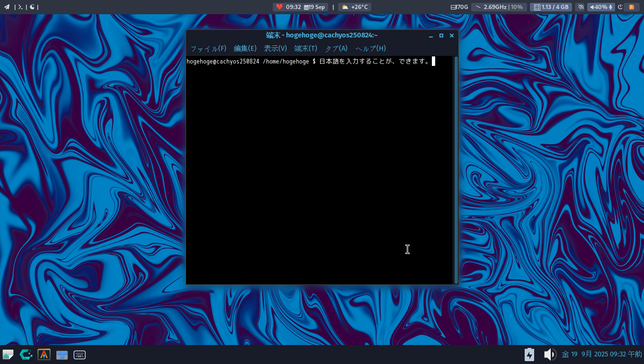
Task: Open the on-screen keyboard icon in taskbar
Action: point(80,355)
